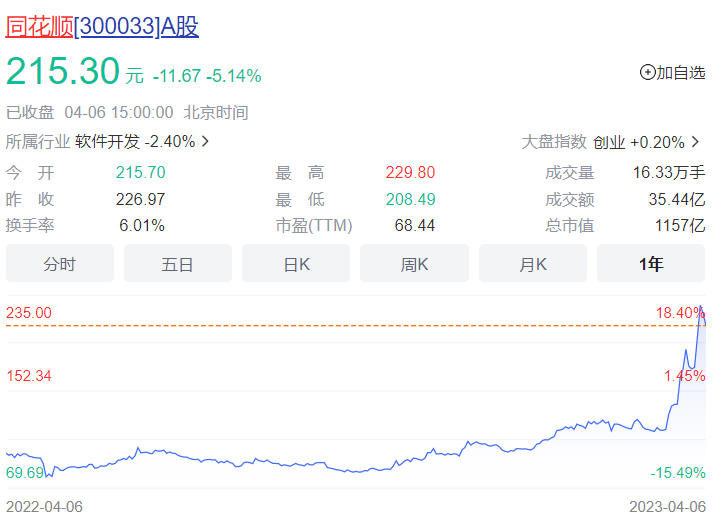Viewport: 718px width, 520px height.
Task: Click the volume value 16.33万手
Action: (669, 173)
